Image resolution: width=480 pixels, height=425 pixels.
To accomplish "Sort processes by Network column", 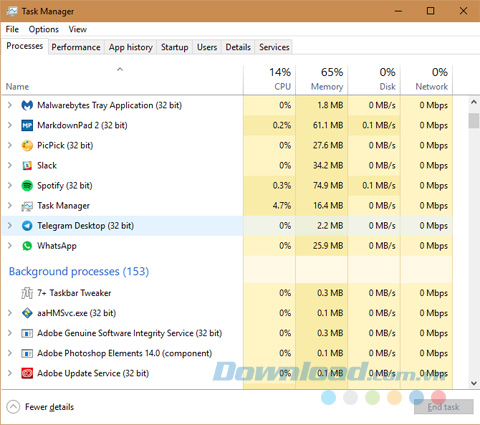I will click(x=427, y=79).
